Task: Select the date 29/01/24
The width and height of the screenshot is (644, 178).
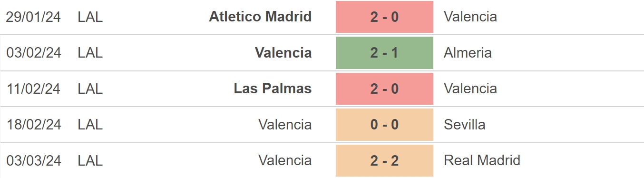Action: point(34,17)
